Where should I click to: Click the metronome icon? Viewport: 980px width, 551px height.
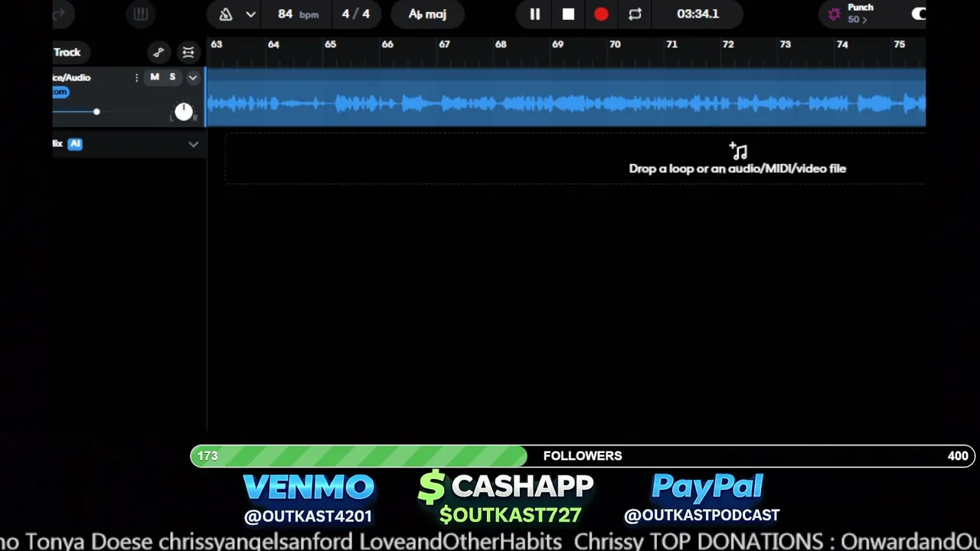pos(226,14)
